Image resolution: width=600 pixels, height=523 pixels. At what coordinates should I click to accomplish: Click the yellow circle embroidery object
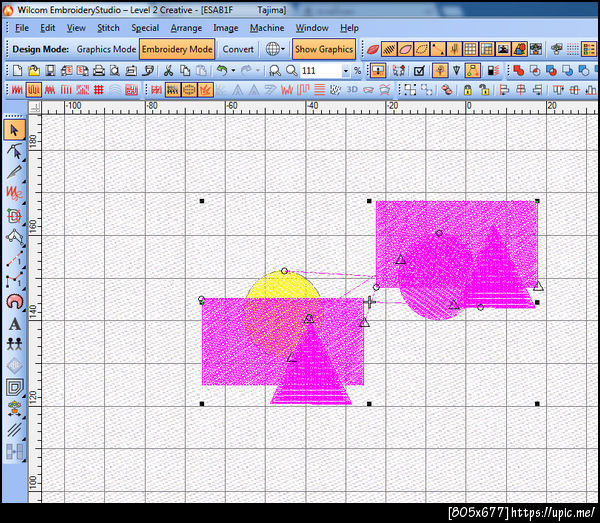[283, 285]
